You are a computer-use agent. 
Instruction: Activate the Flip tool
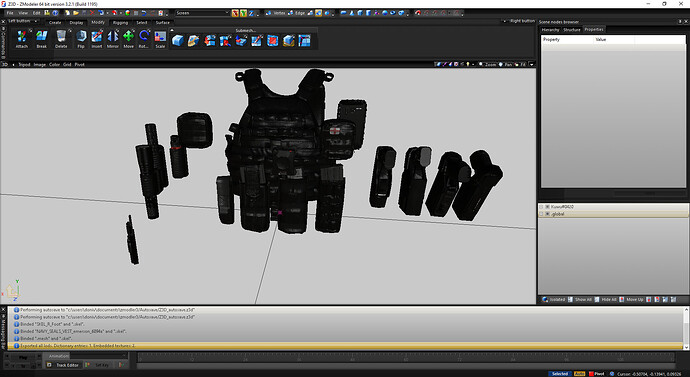click(81, 39)
